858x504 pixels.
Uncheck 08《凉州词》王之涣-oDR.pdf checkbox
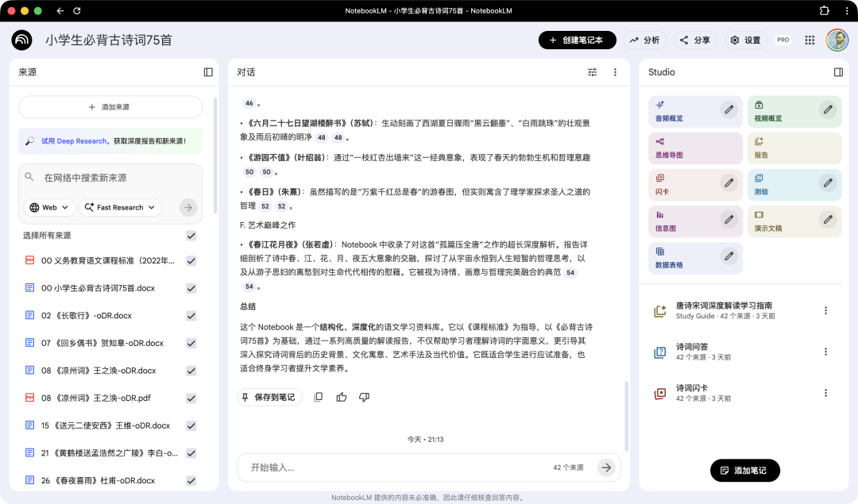coord(191,398)
